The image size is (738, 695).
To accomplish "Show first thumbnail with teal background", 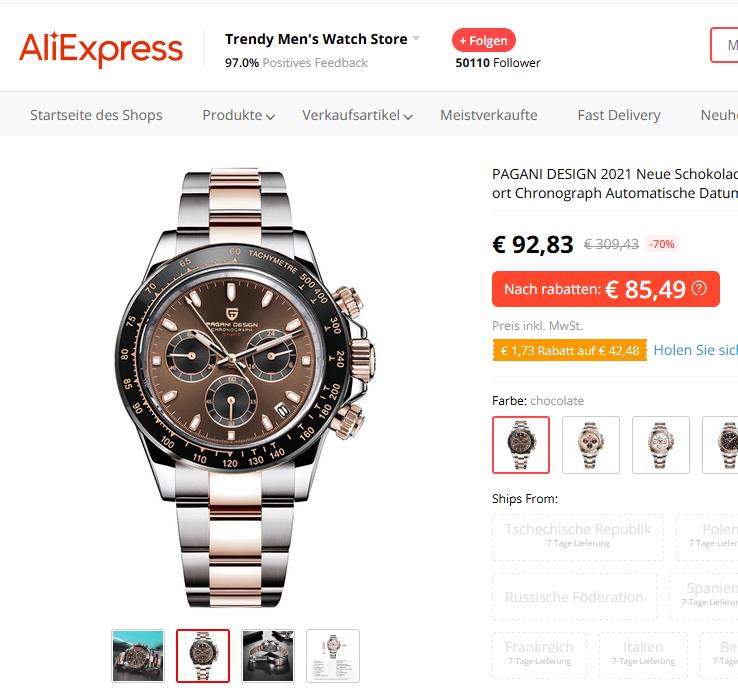I will [138, 656].
